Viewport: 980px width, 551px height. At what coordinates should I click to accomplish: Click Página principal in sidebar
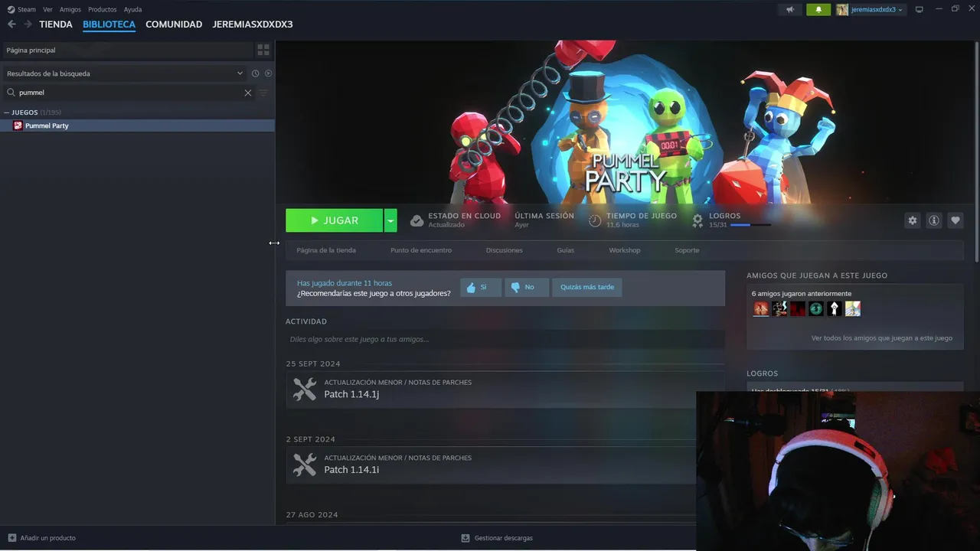click(x=126, y=50)
